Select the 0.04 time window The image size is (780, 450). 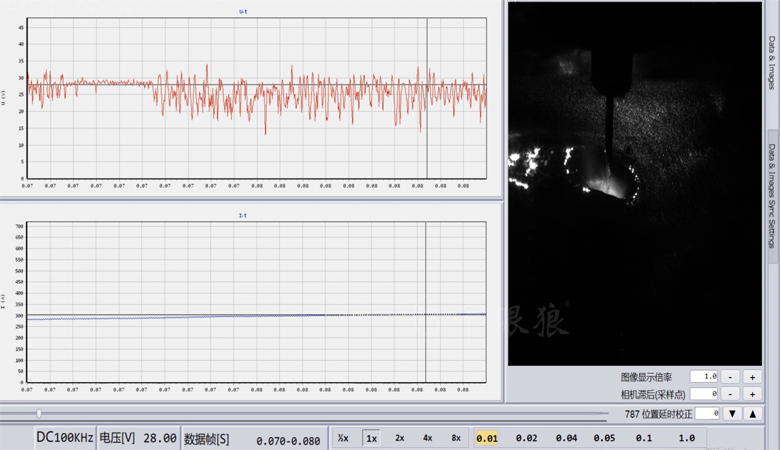(x=566, y=438)
